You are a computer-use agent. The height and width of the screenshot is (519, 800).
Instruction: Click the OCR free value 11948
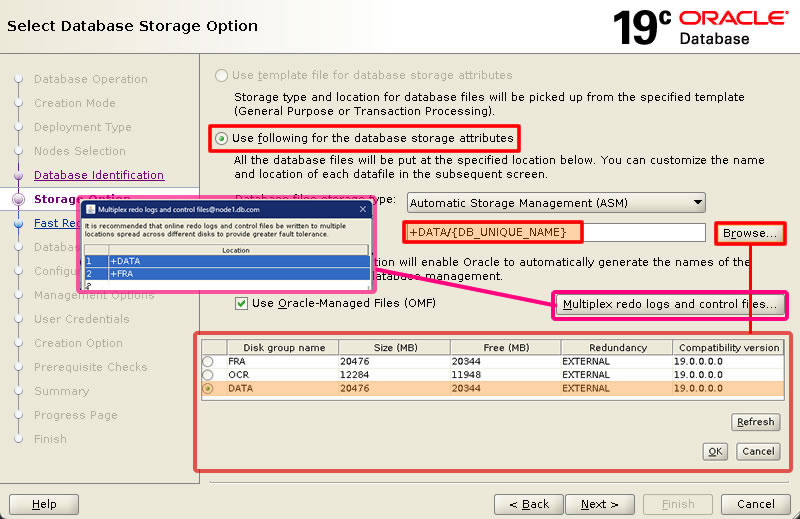point(466,375)
